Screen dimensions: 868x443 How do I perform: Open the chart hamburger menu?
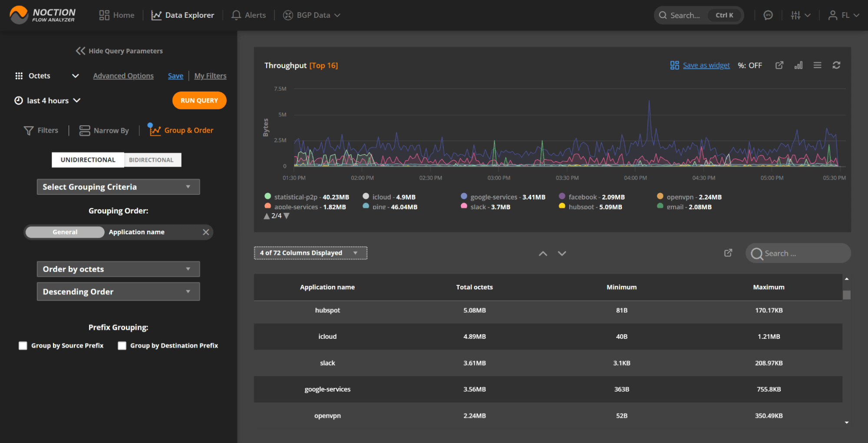817,65
